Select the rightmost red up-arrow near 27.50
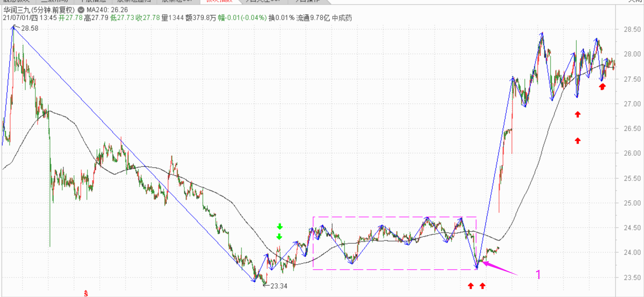Screen dimensions: 644x297 point(602,87)
